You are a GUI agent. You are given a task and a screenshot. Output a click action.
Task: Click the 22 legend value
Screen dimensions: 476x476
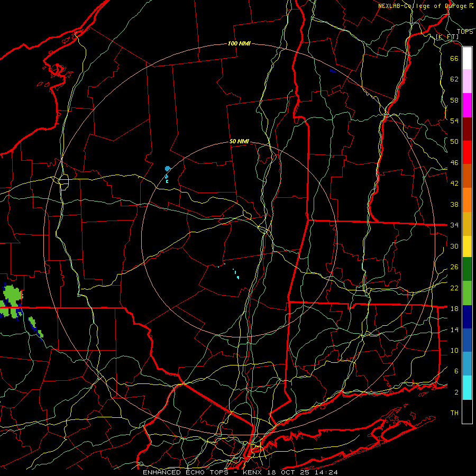(x=454, y=288)
